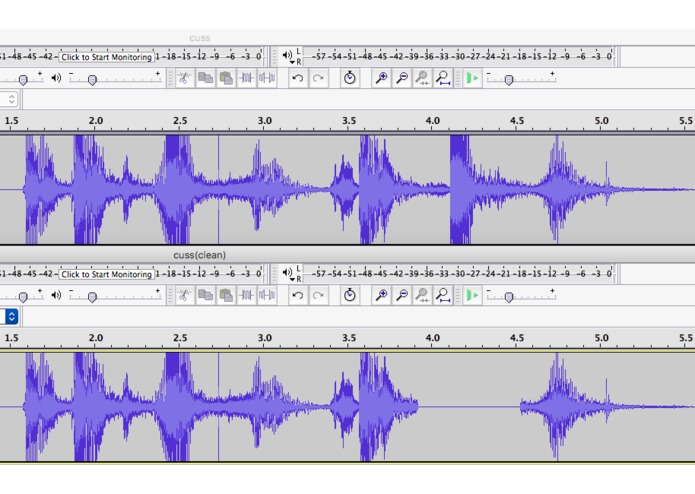Click the cuss window title bar
The width and height of the screenshot is (695, 494).
pos(348,38)
